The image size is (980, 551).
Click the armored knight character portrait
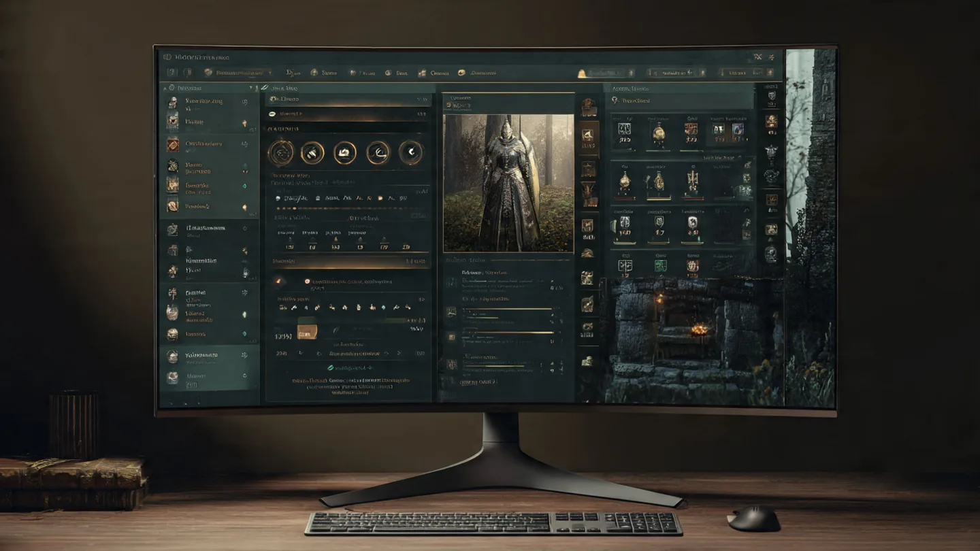(x=508, y=182)
